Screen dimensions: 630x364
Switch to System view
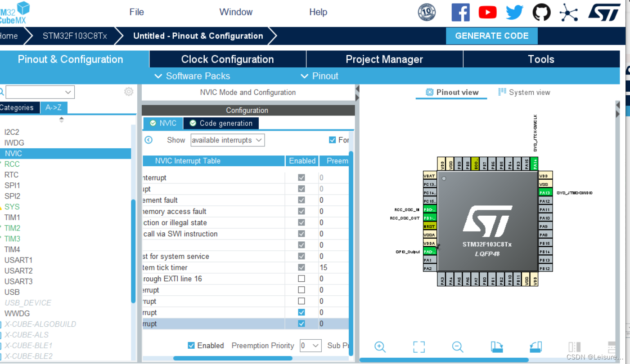[524, 92]
